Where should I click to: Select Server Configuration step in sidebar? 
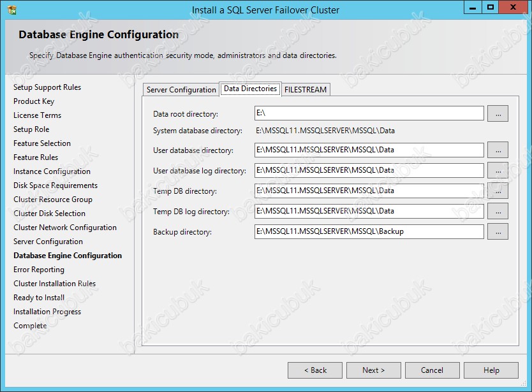coord(48,242)
